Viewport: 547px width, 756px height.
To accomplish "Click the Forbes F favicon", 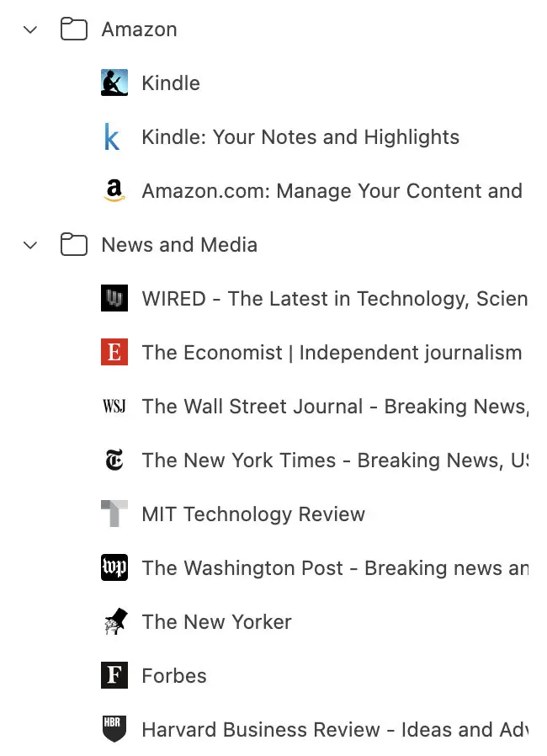I will [x=114, y=676].
